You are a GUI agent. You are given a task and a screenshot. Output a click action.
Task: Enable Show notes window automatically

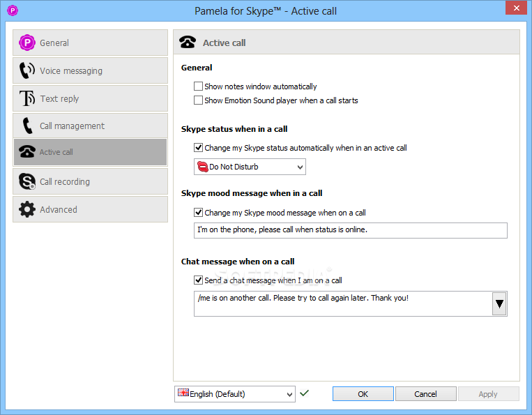[x=199, y=86]
